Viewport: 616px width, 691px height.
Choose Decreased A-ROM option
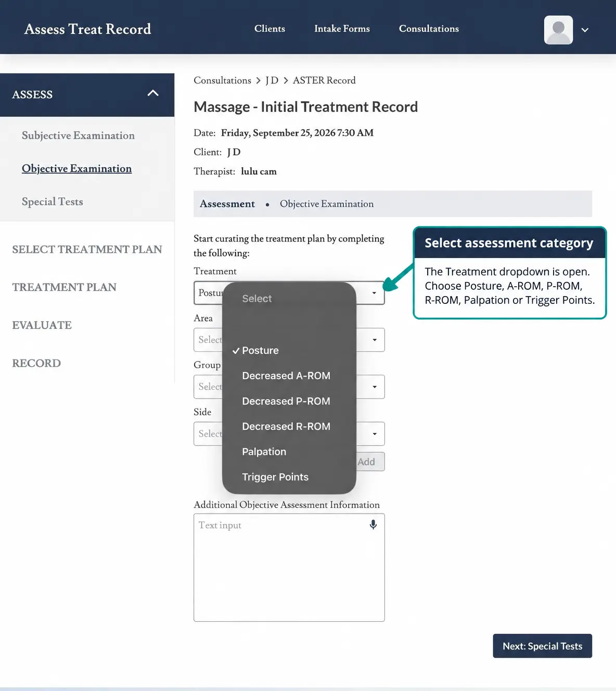pyautogui.click(x=286, y=376)
